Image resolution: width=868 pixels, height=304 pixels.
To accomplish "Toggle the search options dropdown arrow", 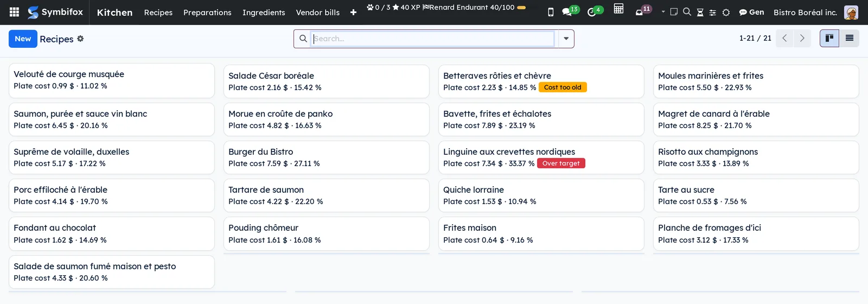I will (566, 39).
